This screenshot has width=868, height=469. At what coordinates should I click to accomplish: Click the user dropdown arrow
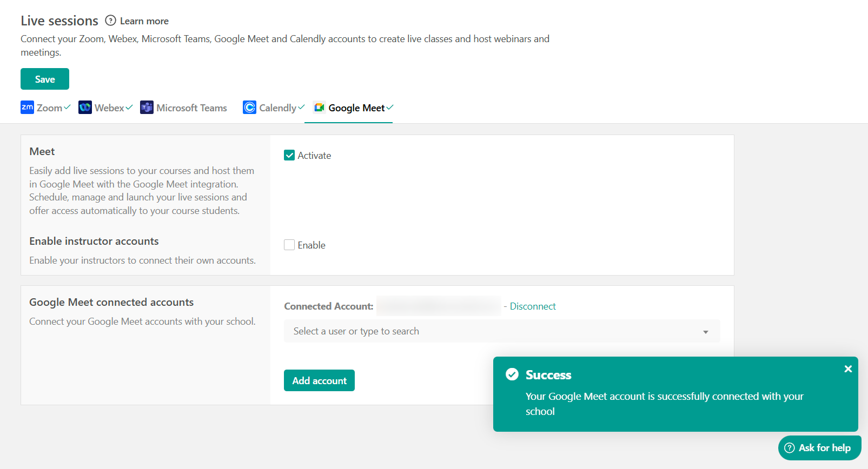click(x=706, y=332)
